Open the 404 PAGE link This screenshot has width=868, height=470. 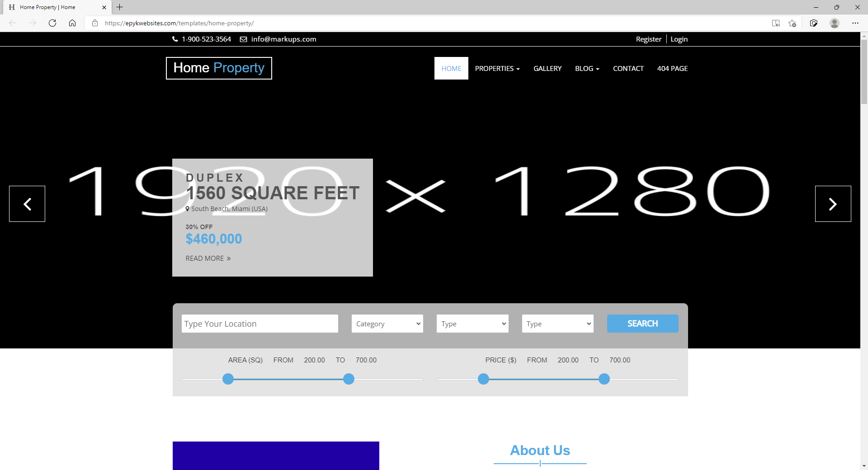point(672,68)
